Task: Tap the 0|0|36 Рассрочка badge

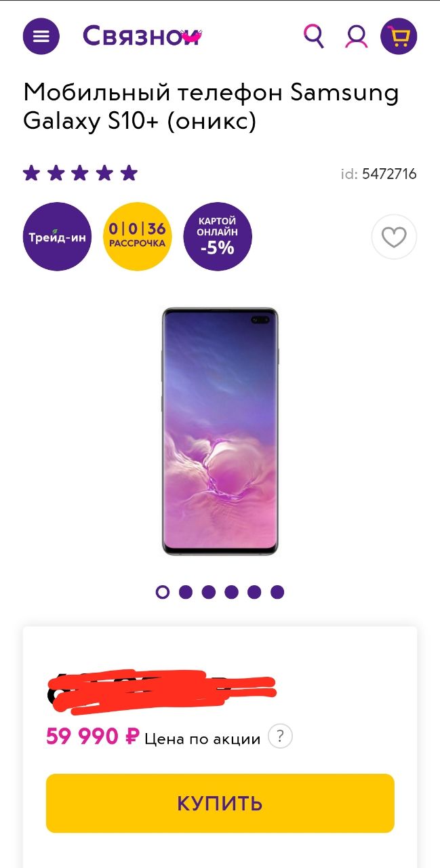Action: click(x=138, y=237)
